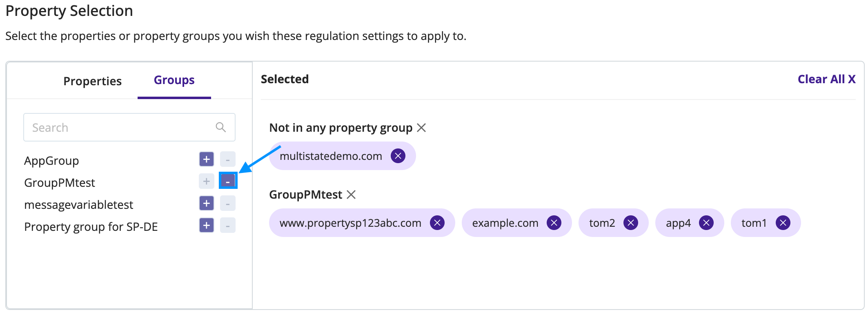
Task: Remove tom1 property chip
Action: click(783, 223)
